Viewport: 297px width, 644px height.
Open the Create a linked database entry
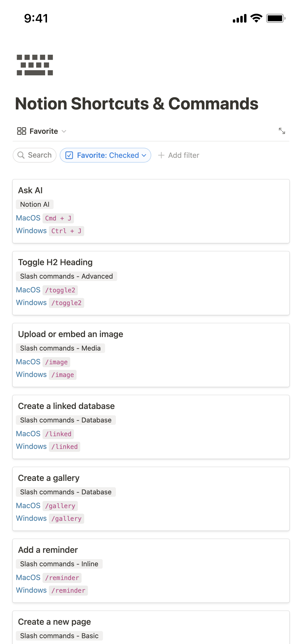click(x=151, y=406)
